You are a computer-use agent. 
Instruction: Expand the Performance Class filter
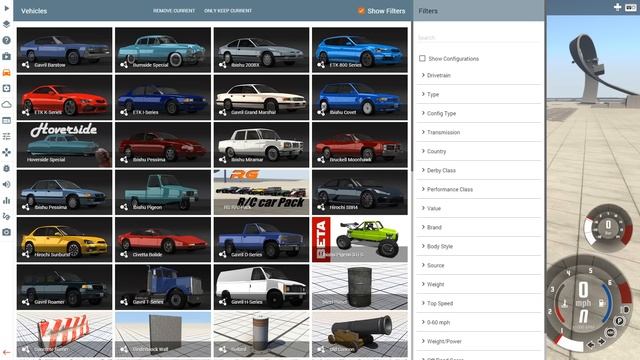point(479,189)
